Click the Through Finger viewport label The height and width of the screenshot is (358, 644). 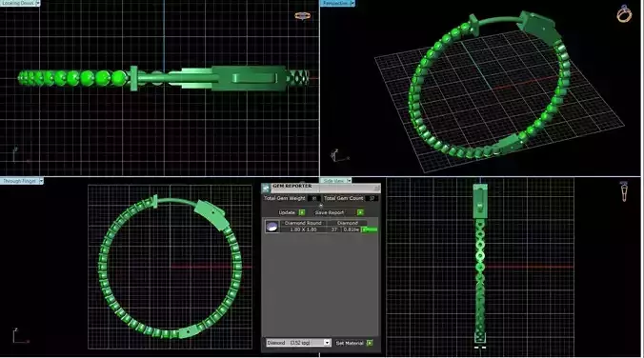tap(19, 181)
